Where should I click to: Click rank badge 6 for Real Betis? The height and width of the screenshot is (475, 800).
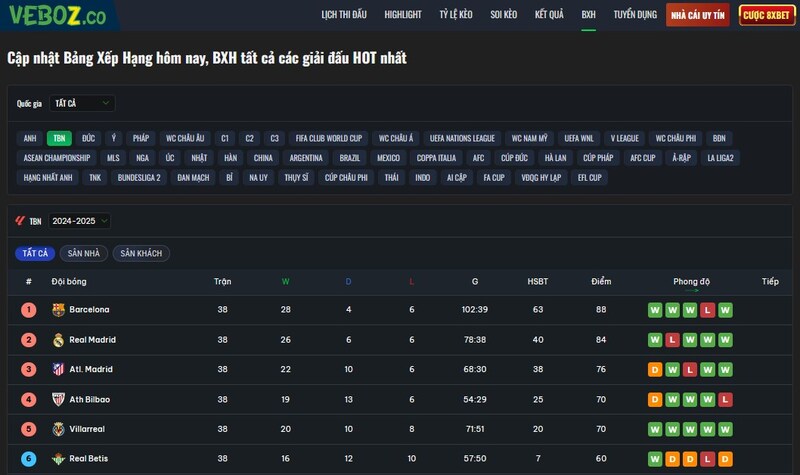click(29, 459)
